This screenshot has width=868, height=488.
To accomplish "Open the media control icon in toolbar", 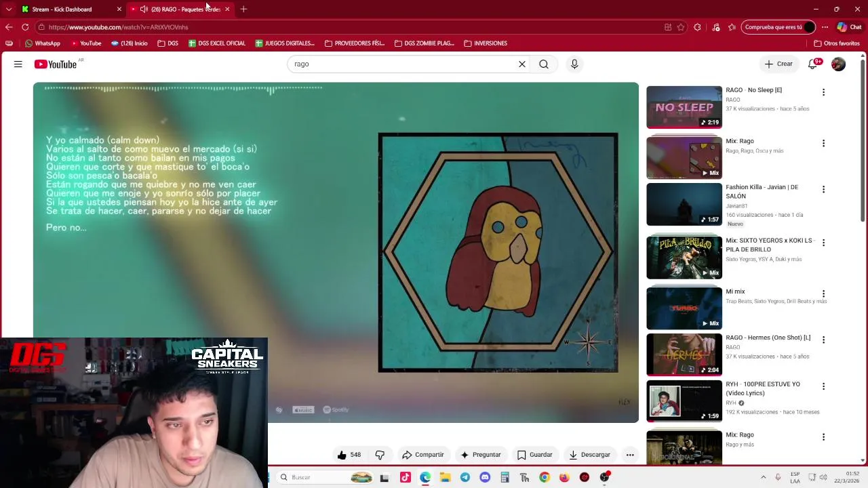I will (x=716, y=27).
